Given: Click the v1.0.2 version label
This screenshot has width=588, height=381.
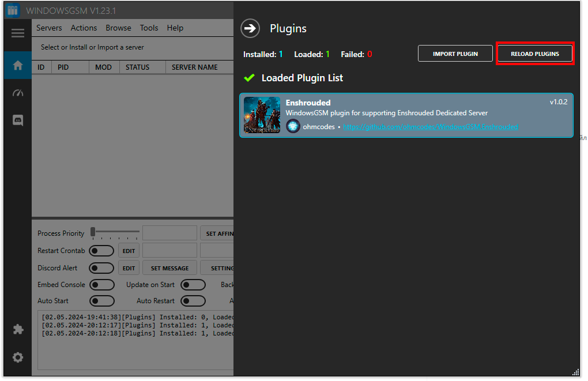Looking at the screenshot, I should (559, 102).
